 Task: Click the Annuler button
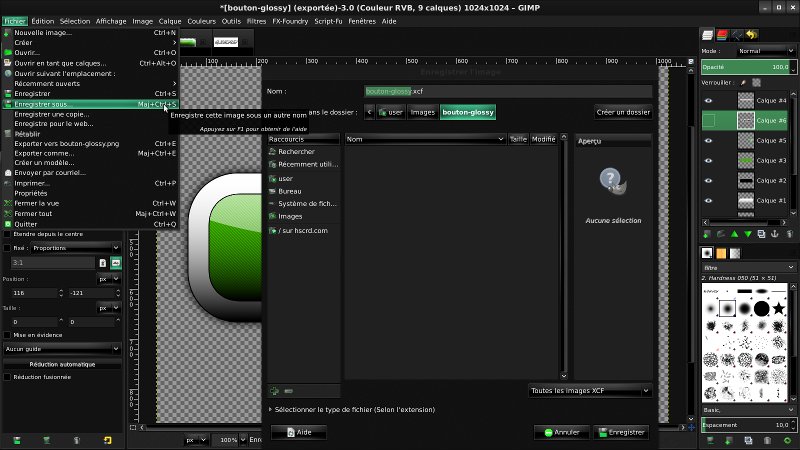pyautogui.click(x=561, y=432)
